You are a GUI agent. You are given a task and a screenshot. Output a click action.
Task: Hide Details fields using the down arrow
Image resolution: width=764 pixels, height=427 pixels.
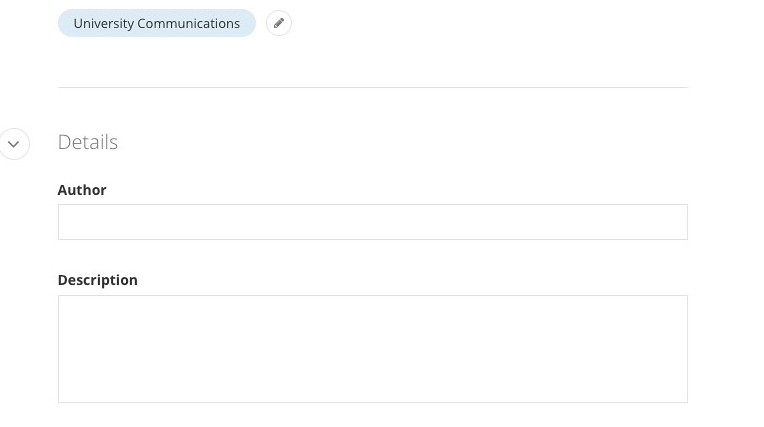point(14,144)
